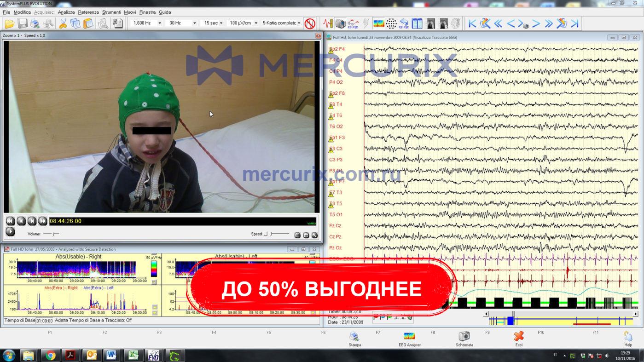Click the video Volume slider
The height and width of the screenshot is (362, 644).
click(x=52, y=234)
